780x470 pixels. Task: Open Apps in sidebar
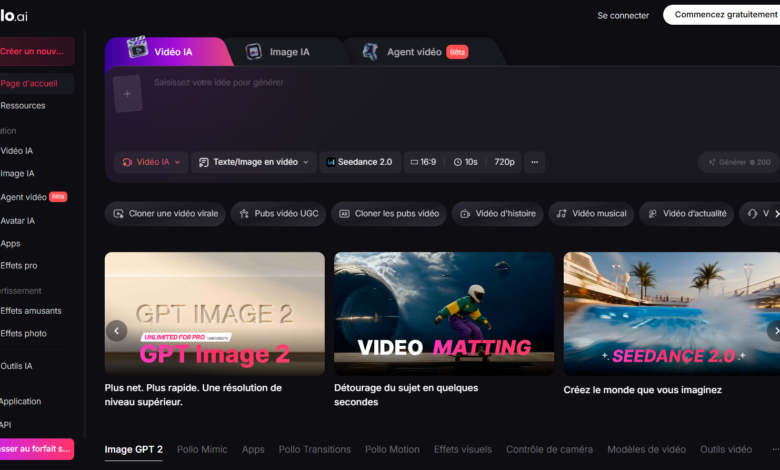(10, 244)
